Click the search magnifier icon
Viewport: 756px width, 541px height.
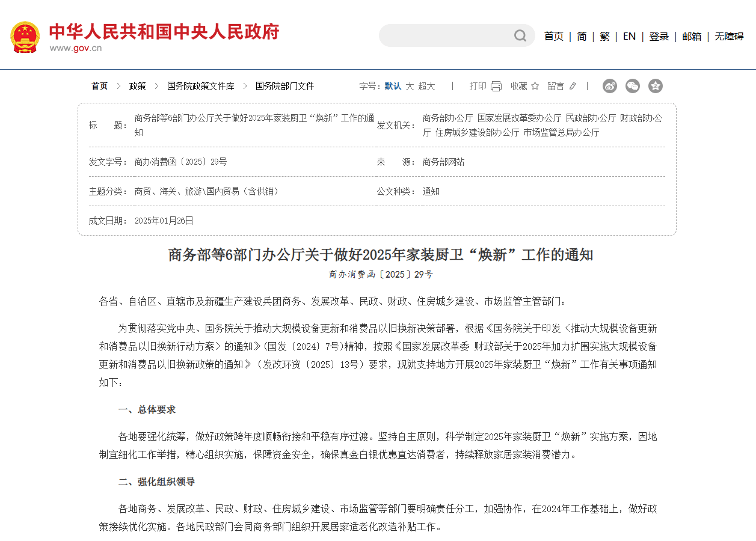520,36
